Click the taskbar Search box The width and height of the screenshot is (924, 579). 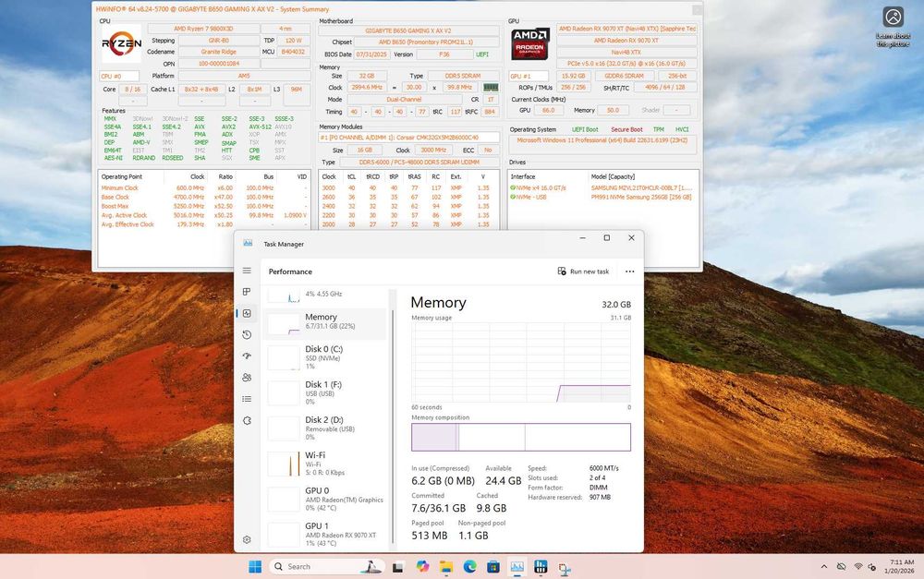pos(327,567)
